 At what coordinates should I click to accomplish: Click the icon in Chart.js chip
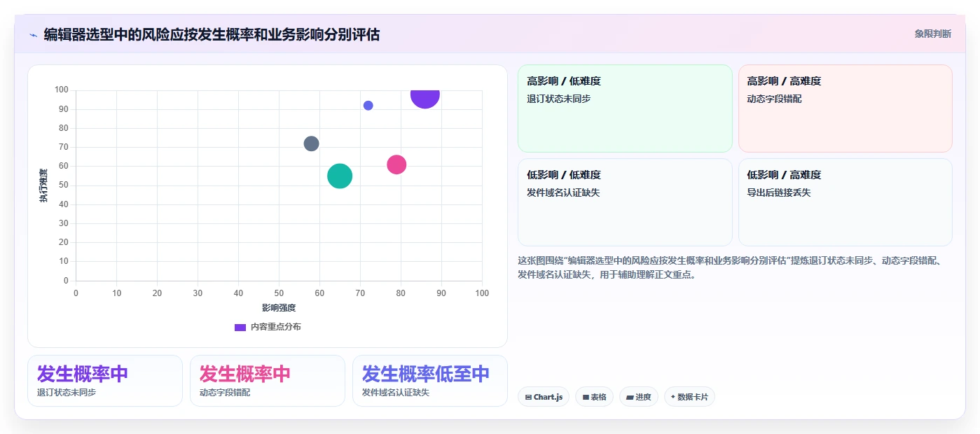pos(529,397)
